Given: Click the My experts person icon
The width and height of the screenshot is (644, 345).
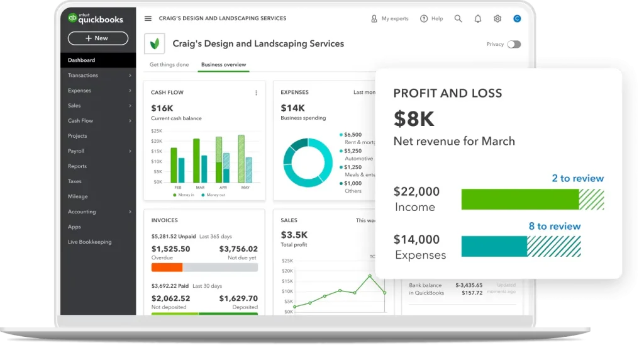Looking at the screenshot, I should pos(374,18).
